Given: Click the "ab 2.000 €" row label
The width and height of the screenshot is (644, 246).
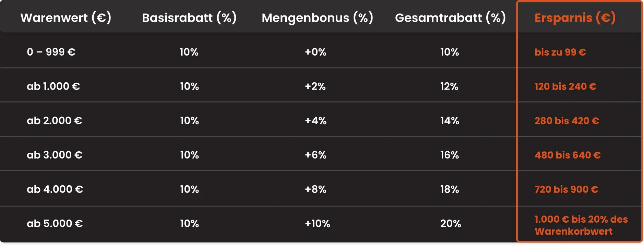Looking at the screenshot, I should (55, 121).
